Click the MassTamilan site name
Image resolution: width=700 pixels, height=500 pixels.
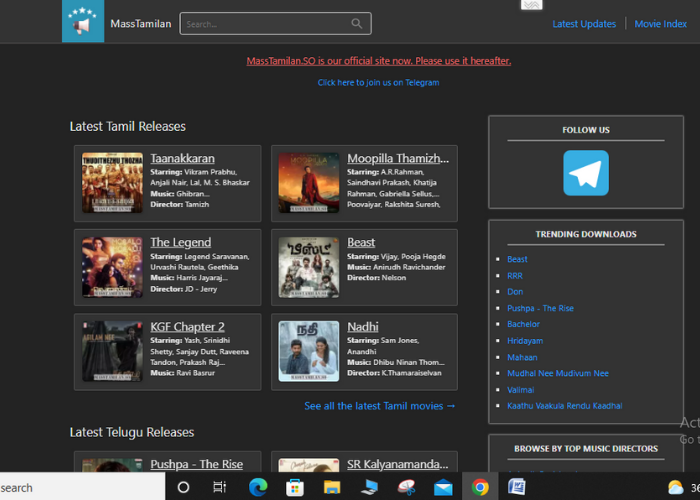(141, 24)
